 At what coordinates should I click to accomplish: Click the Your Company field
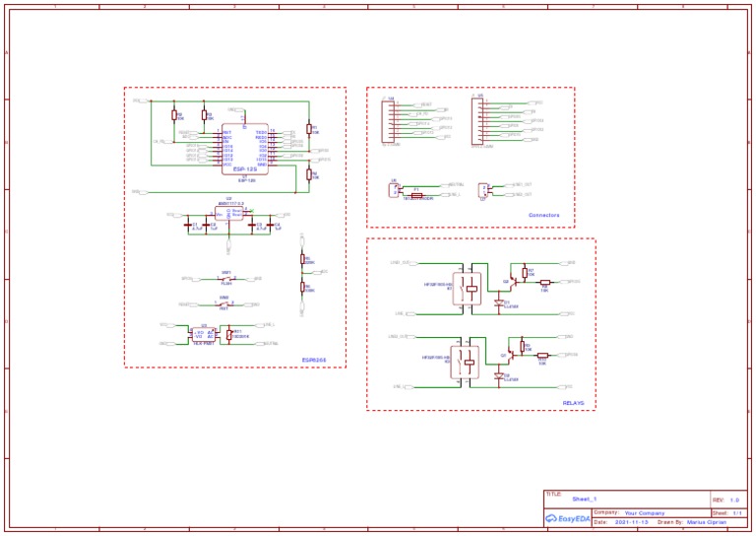(x=645, y=513)
